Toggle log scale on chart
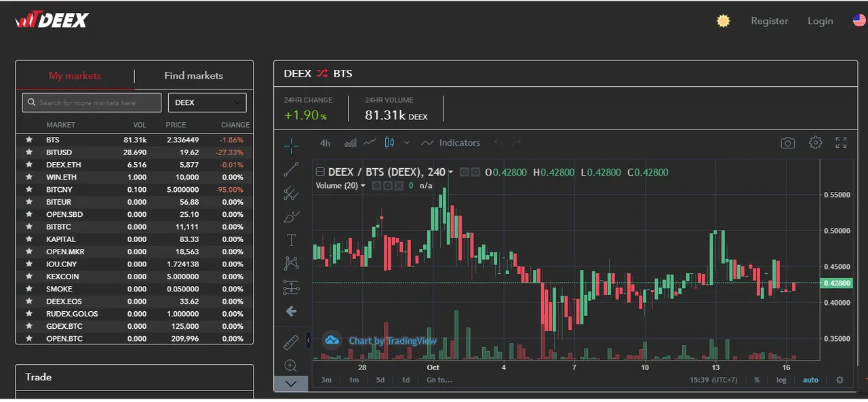This screenshot has height=402, width=868. point(781,380)
